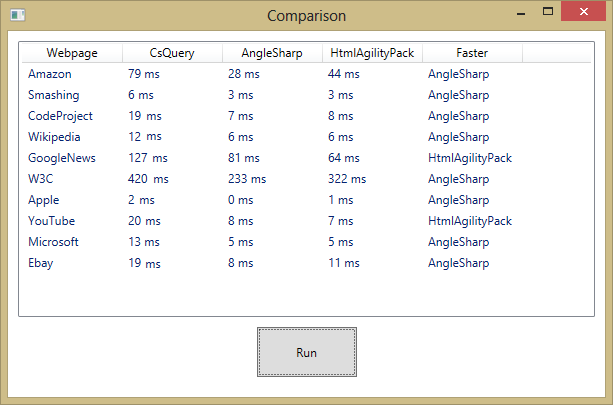Image resolution: width=613 pixels, height=405 pixels.
Task: Select the Microsoft row
Action: click(x=306, y=242)
